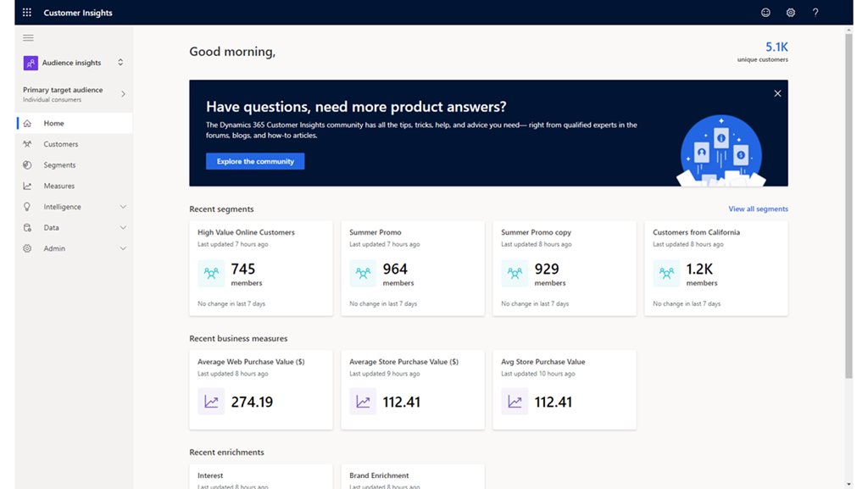Viewport: 868px width, 489px height.
Task: Click the smiley feedback icon
Action: click(x=765, y=13)
